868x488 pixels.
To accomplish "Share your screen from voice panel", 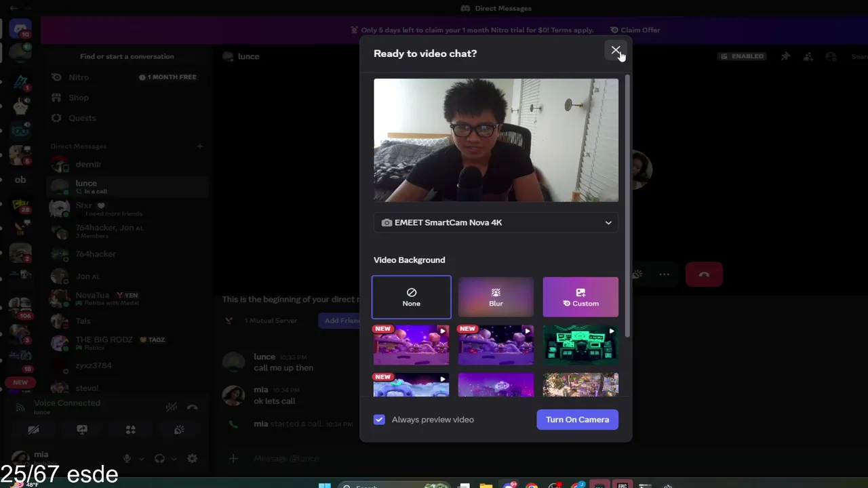I will click(82, 430).
